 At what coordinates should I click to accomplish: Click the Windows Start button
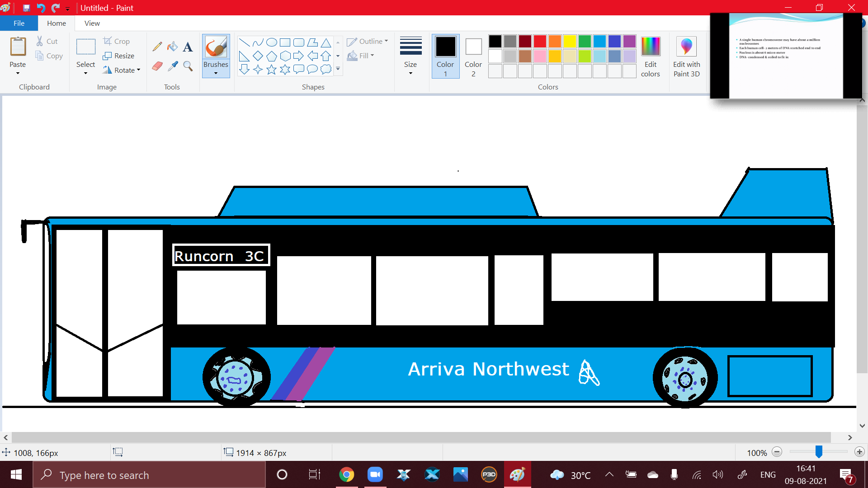pyautogui.click(x=16, y=474)
